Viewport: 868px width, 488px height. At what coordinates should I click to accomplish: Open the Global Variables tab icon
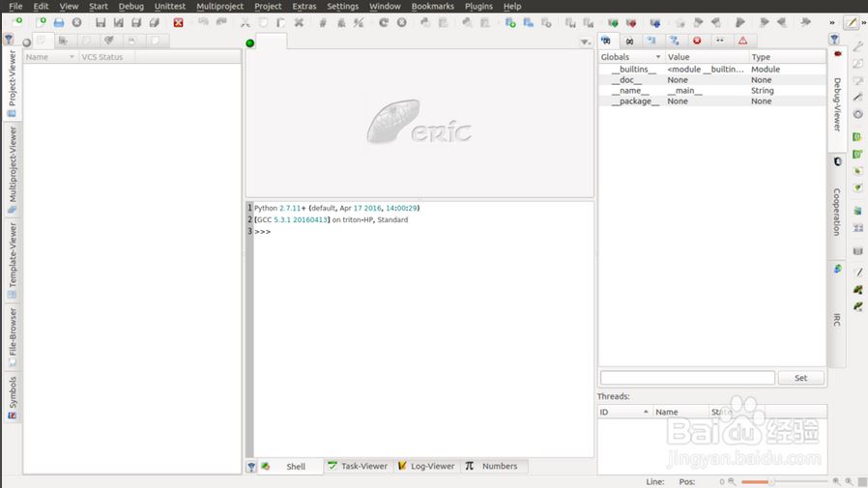[606, 41]
